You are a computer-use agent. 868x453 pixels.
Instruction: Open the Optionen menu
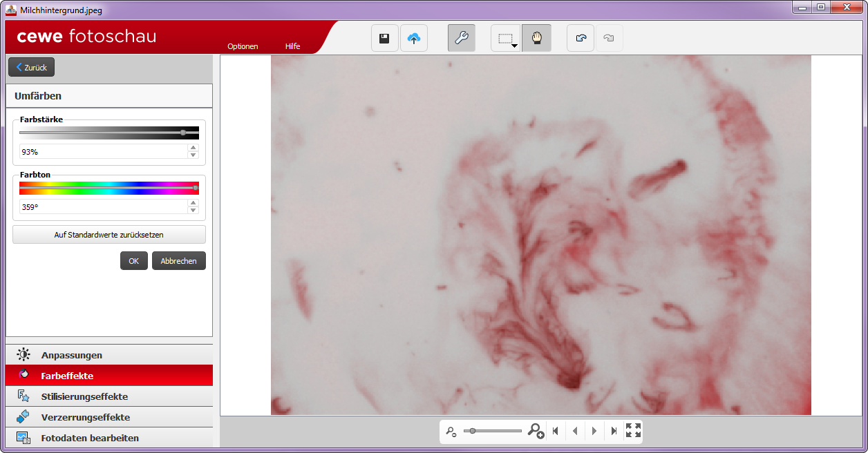243,46
